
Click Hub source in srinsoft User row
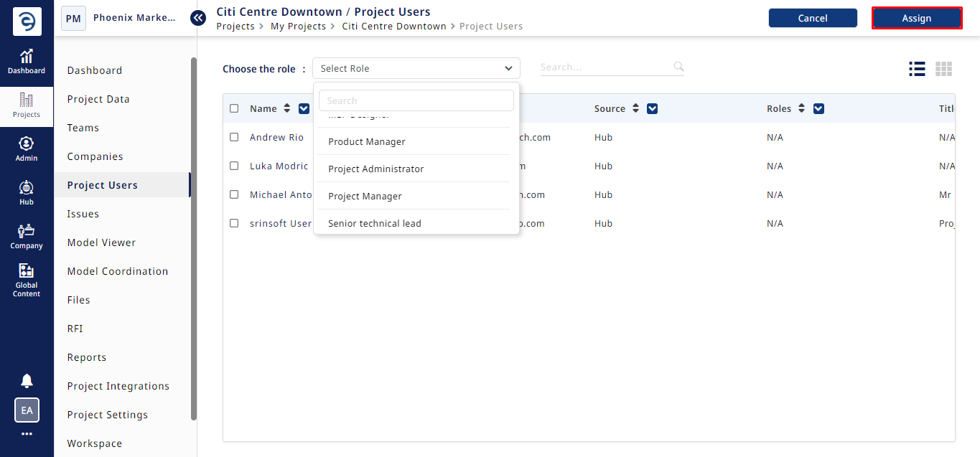point(603,223)
